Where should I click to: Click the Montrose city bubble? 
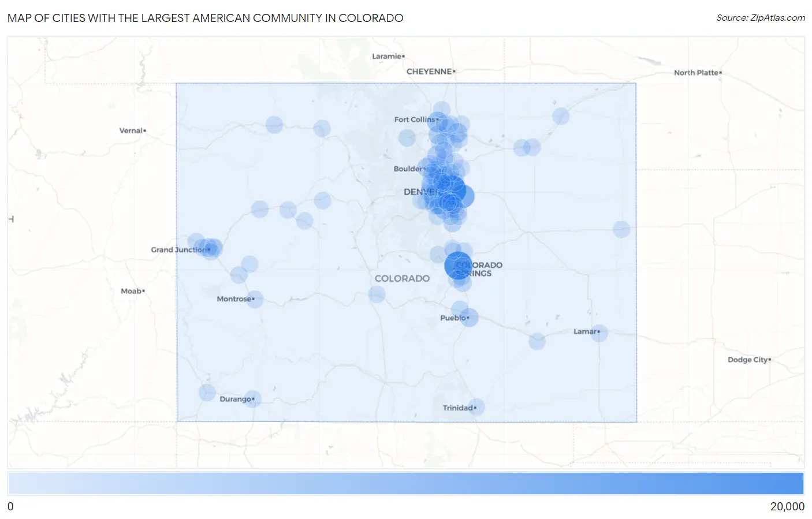pos(254,299)
